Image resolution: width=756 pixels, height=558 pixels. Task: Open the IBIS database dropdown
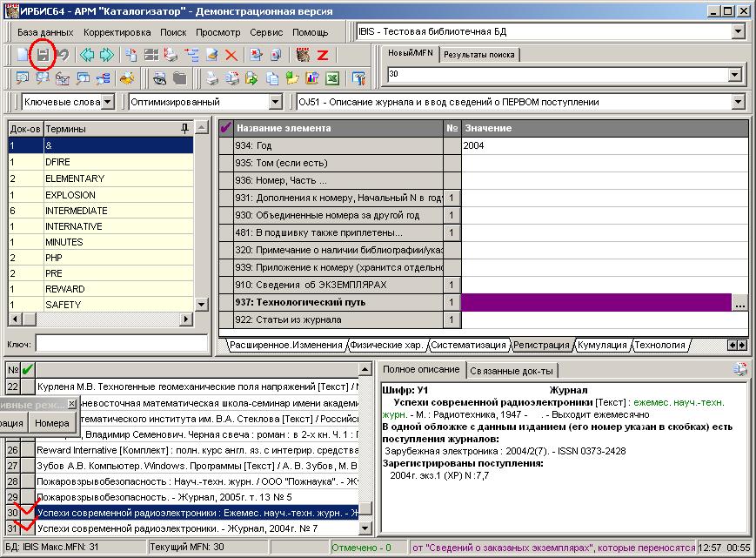738,32
